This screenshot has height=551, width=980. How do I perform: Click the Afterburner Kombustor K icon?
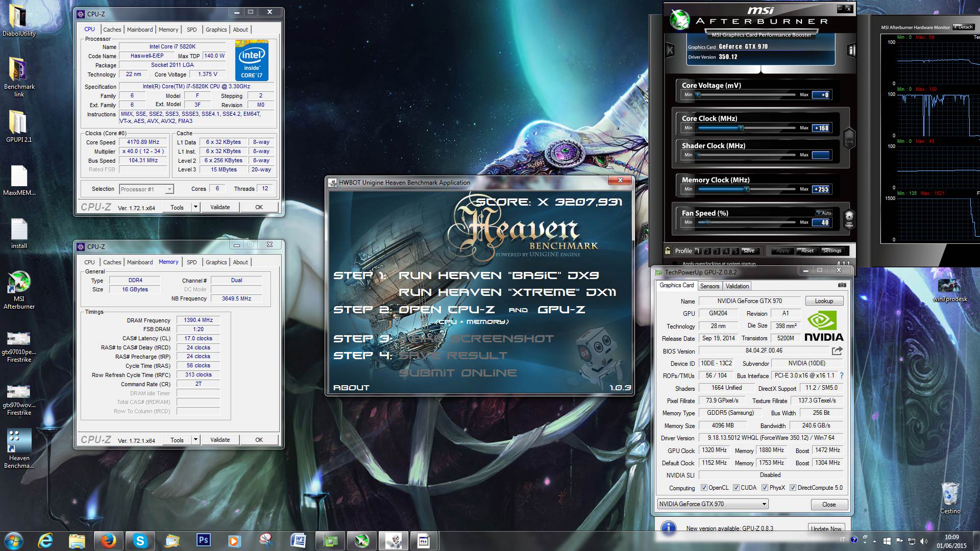click(670, 50)
